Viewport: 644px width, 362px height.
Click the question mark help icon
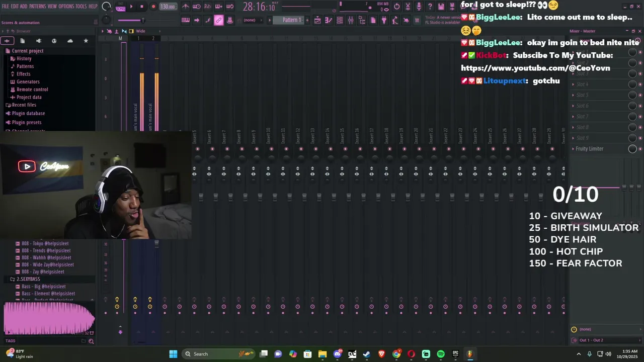pos(430,7)
